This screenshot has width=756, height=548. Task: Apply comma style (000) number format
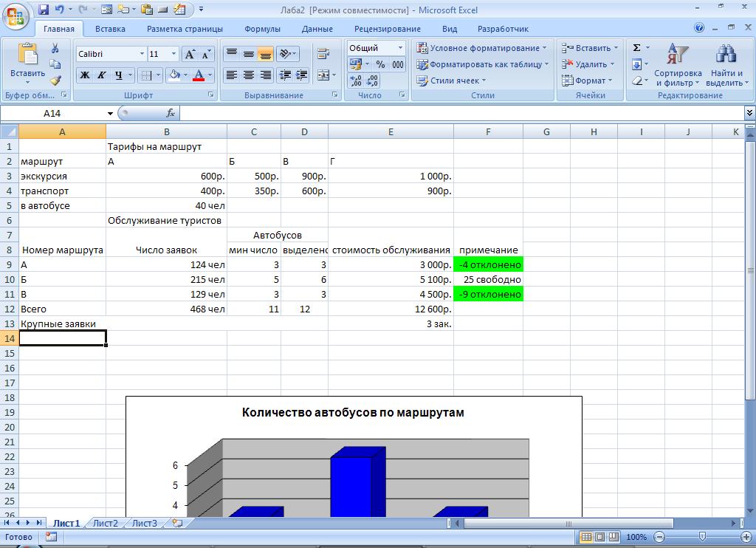point(398,64)
